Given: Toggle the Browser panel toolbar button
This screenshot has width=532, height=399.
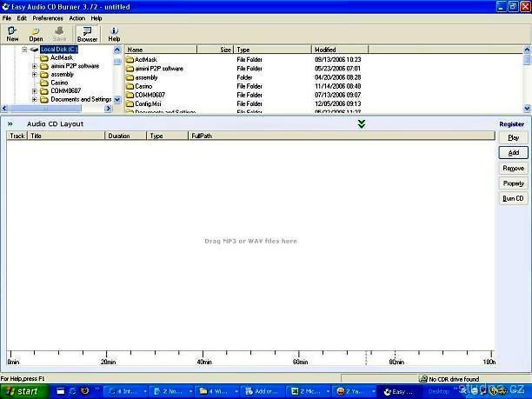Looking at the screenshot, I should pos(87,33).
